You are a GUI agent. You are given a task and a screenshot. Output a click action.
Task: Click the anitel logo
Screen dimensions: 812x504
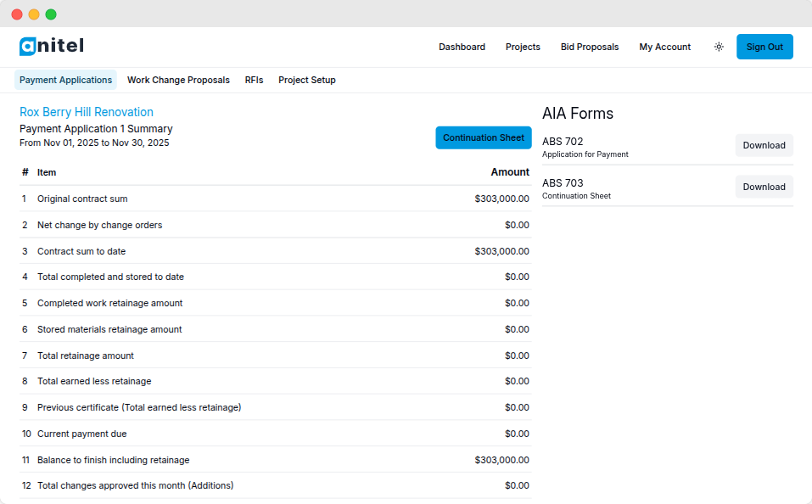click(51, 47)
